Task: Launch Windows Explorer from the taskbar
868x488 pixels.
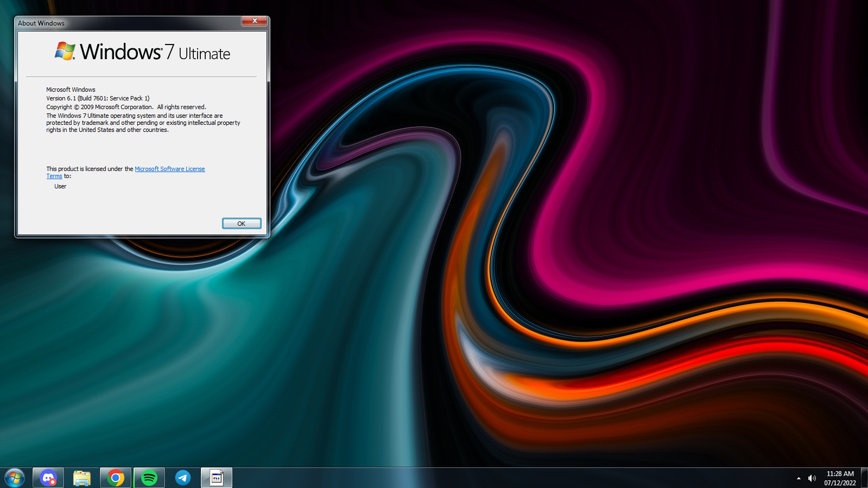Action: point(82,478)
